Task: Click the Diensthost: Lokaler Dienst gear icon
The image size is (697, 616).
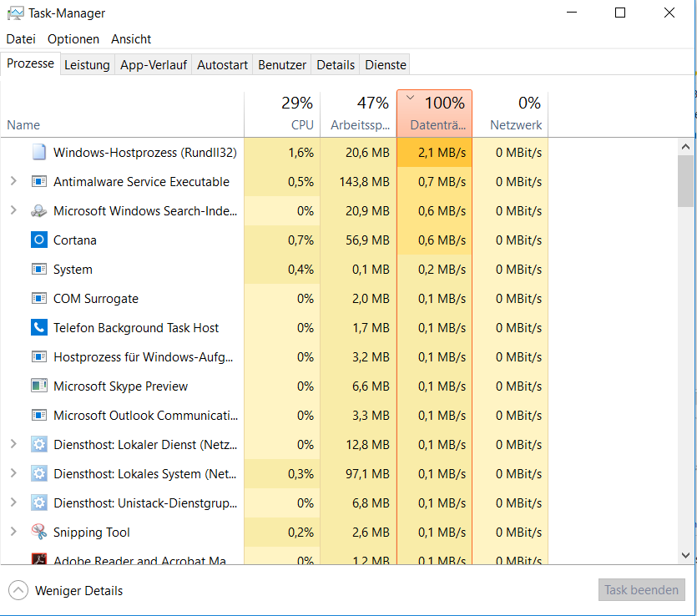Action: tap(39, 444)
